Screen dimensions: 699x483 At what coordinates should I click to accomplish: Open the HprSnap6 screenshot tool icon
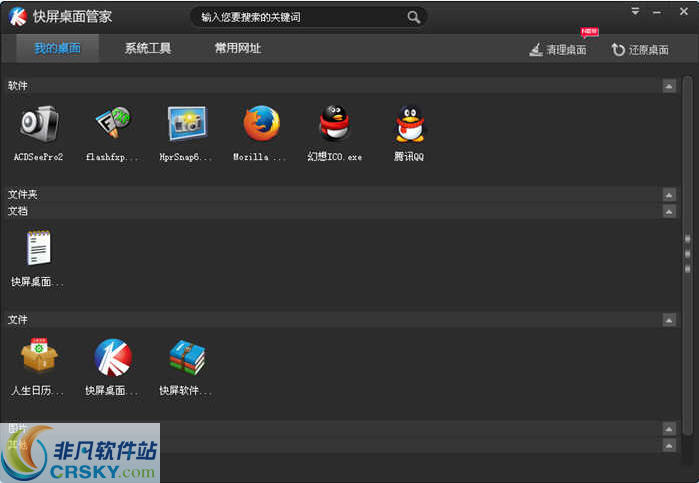187,123
